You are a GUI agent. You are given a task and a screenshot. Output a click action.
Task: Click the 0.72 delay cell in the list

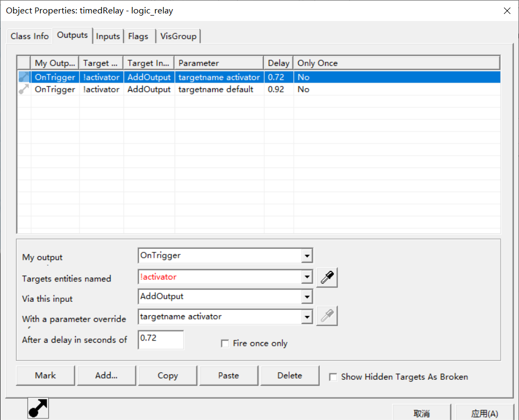(x=276, y=77)
